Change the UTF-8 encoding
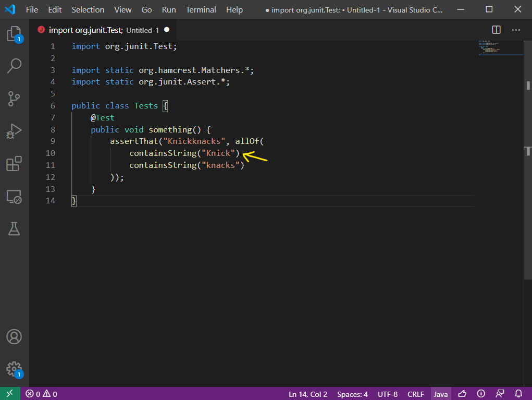Screen dimensions: 532x400 point(387,394)
